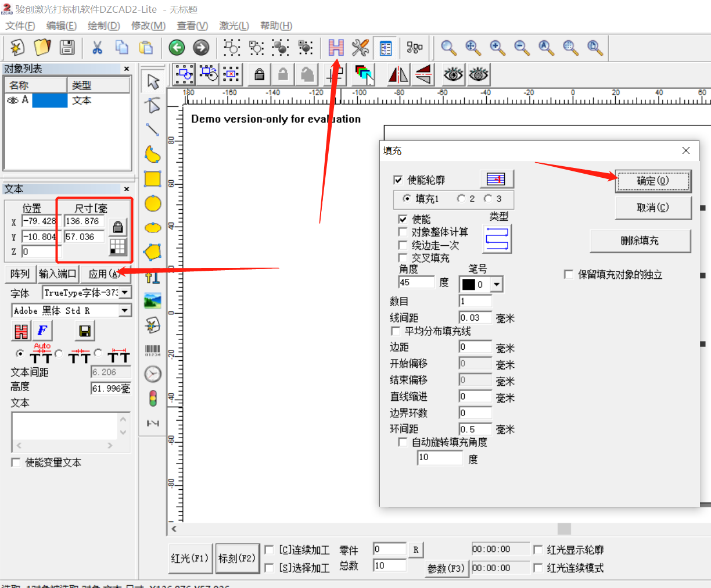Click the 标刻(F2) button
Screen dimensions: 711x588
tap(237, 558)
